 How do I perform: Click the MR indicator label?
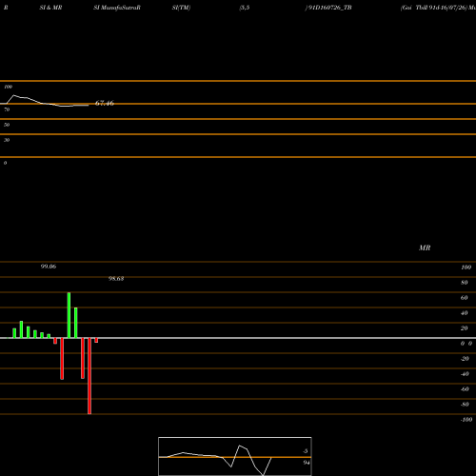425,248
